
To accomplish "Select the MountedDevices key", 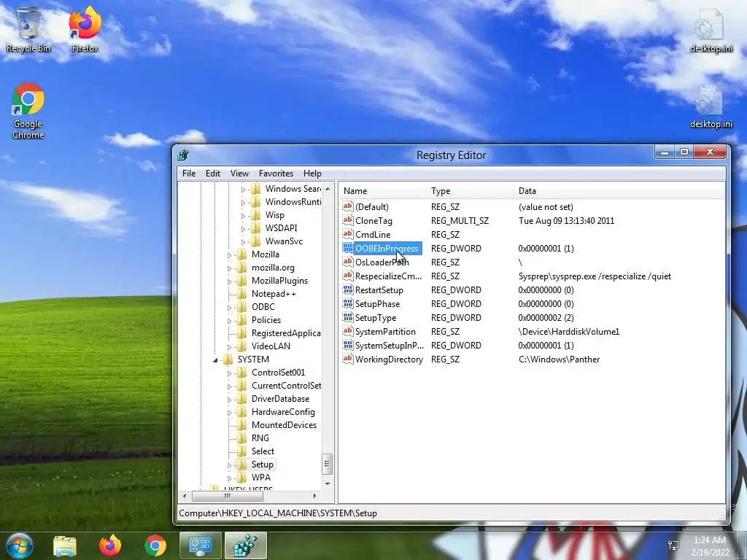I will coord(284,425).
